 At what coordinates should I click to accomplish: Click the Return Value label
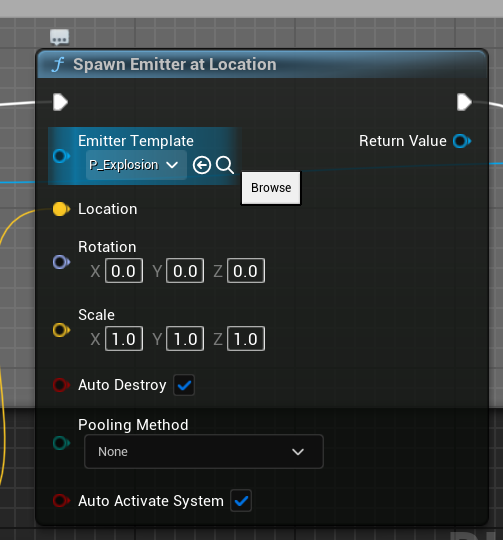pos(403,141)
